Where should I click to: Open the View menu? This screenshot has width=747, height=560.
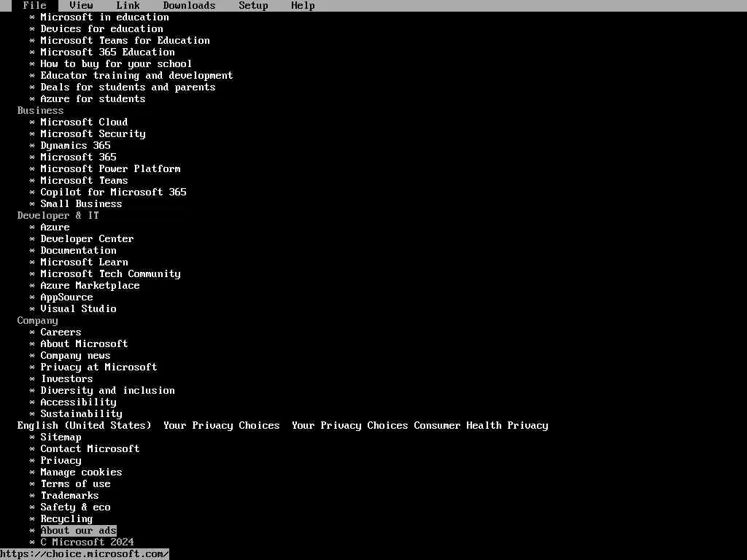point(82,5)
